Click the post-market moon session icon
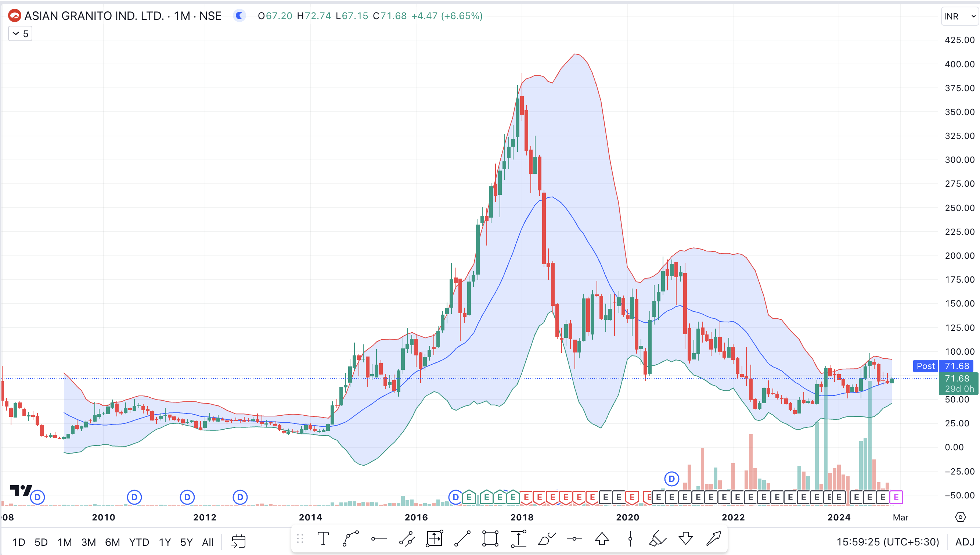Image resolution: width=980 pixels, height=555 pixels. pyautogui.click(x=239, y=16)
